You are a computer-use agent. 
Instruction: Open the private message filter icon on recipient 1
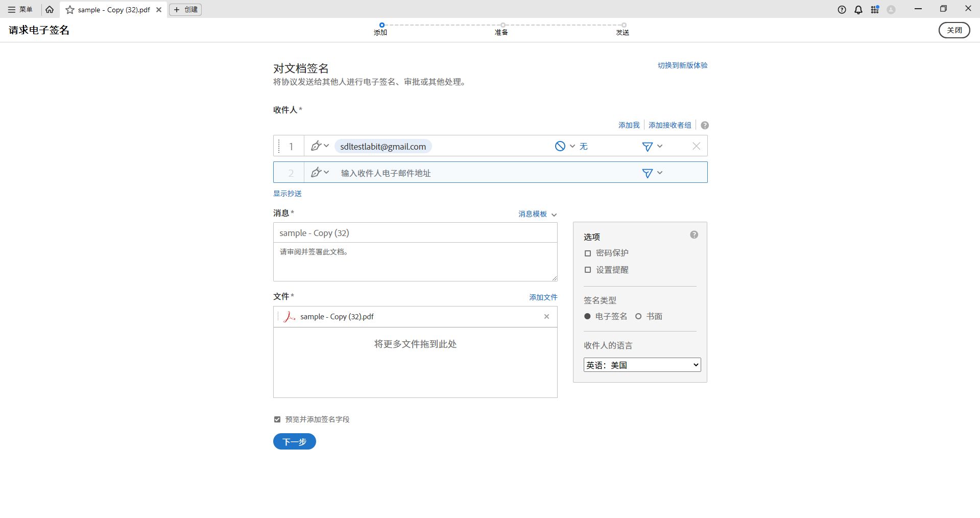pos(648,146)
